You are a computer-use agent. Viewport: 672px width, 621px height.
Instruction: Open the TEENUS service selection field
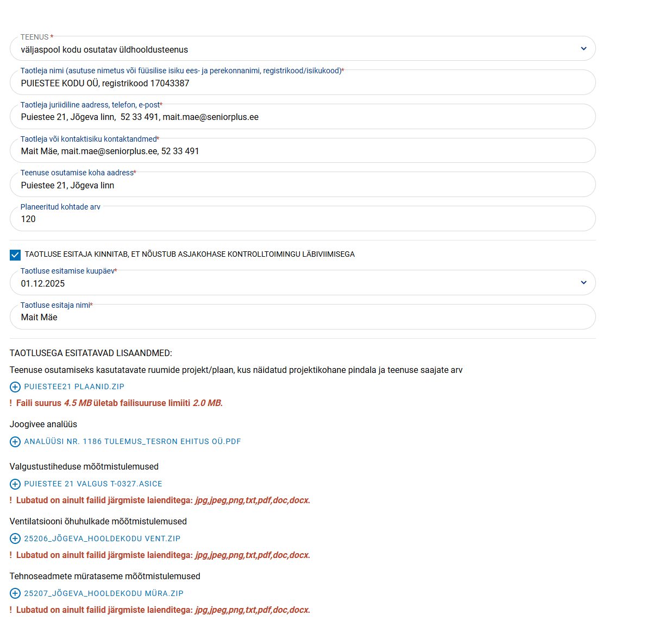click(x=293, y=49)
